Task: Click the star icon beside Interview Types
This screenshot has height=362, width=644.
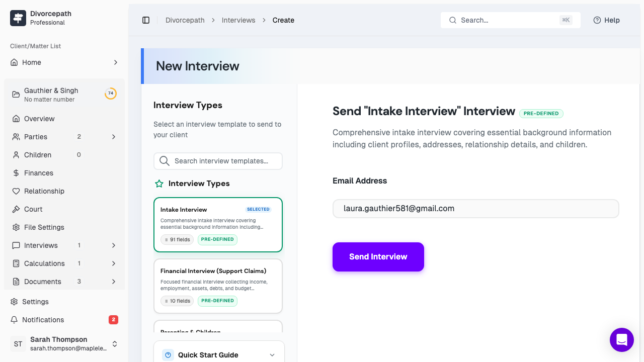Action: coord(159,184)
